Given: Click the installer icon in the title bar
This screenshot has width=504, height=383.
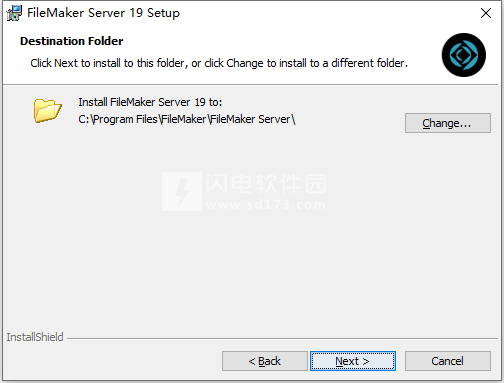Looking at the screenshot, I should click(x=14, y=13).
